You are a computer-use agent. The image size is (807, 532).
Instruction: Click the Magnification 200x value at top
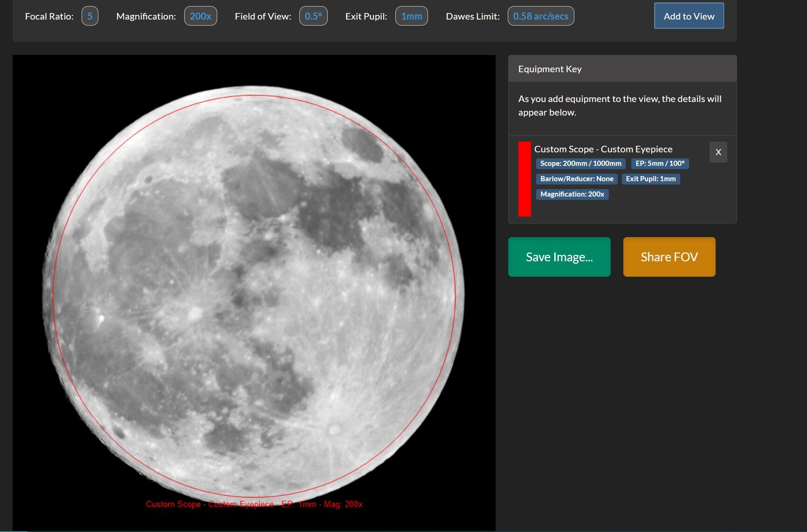(200, 16)
